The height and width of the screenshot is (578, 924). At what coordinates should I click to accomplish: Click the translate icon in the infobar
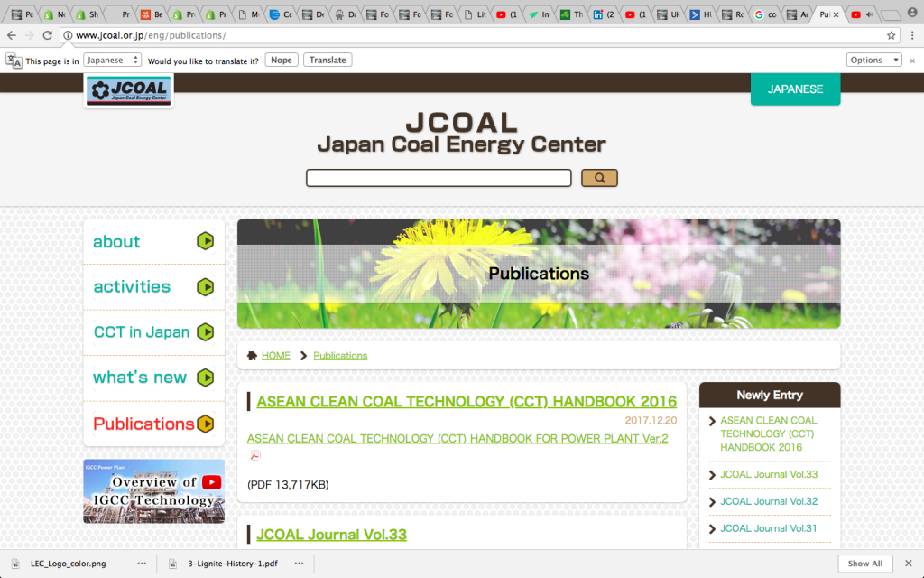[x=13, y=60]
